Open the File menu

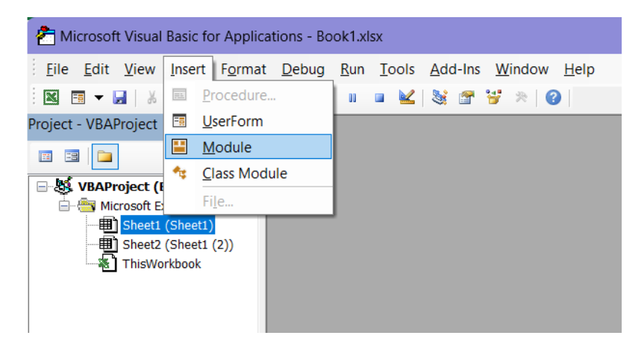pos(57,69)
